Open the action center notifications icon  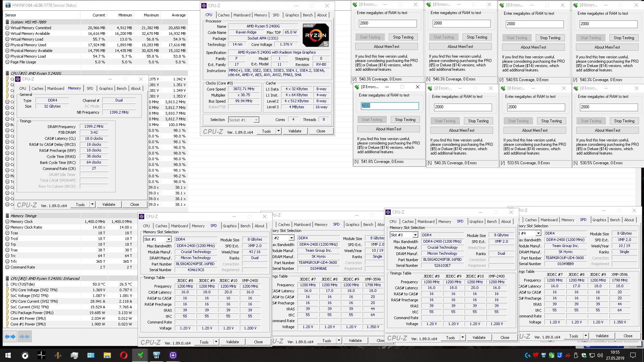click(x=633, y=355)
